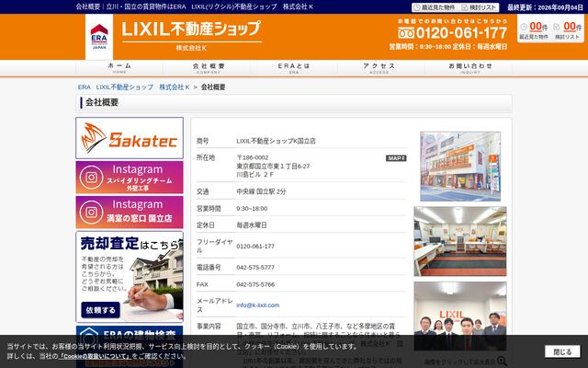Click the address 東京都国立市東１丁目6-27
Viewport: 588px width, 368px height.
point(273,166)
